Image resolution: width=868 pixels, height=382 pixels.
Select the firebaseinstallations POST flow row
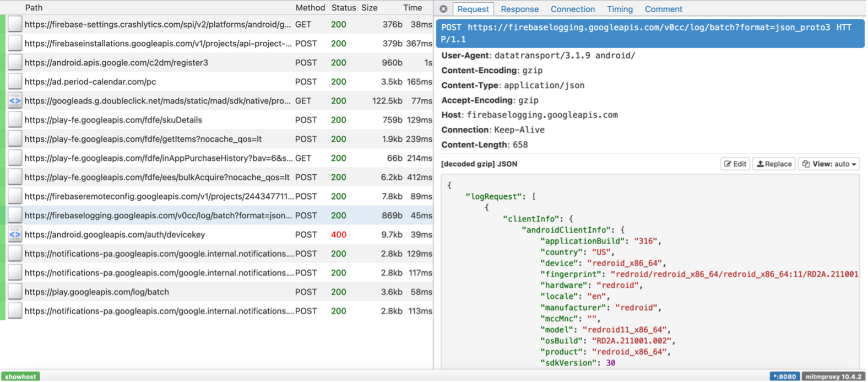(x=159, y=44)
